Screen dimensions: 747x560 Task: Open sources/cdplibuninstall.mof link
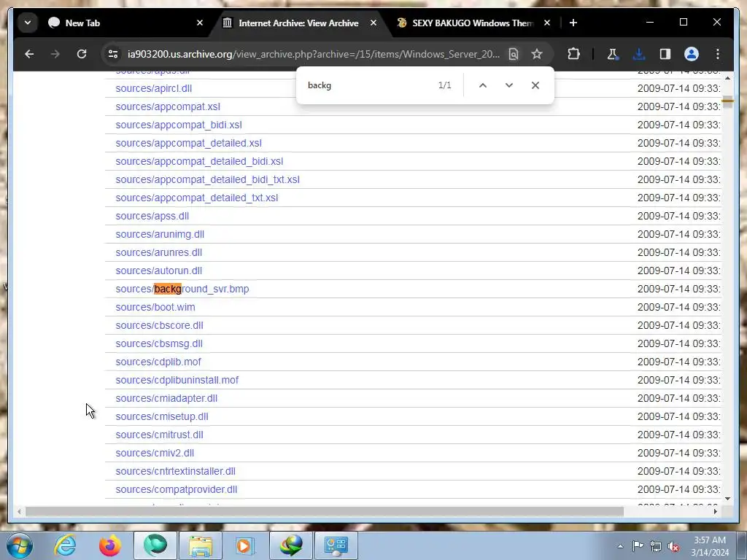[x=177, y=380]
